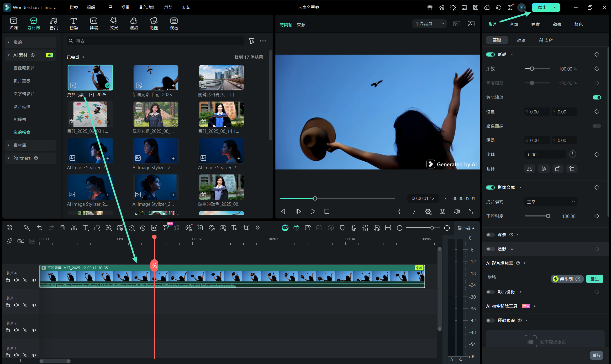Click the 產生 generate button
This screenshot has width=611, height=364.
(x=594, y=279)
